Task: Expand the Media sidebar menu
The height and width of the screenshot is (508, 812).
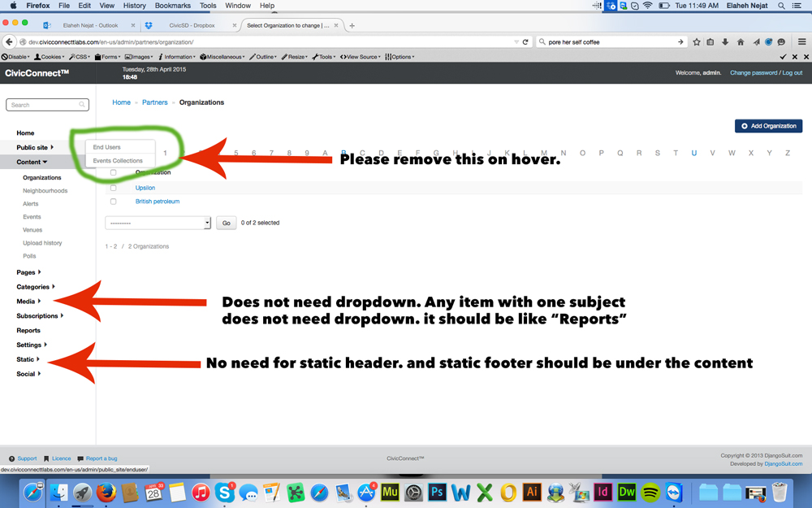Action: [x=28, y=302]
